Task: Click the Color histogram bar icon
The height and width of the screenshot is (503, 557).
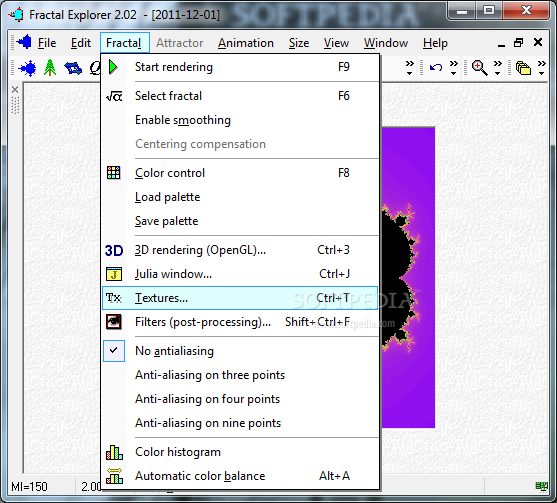Action: click(x=114, y=452)
